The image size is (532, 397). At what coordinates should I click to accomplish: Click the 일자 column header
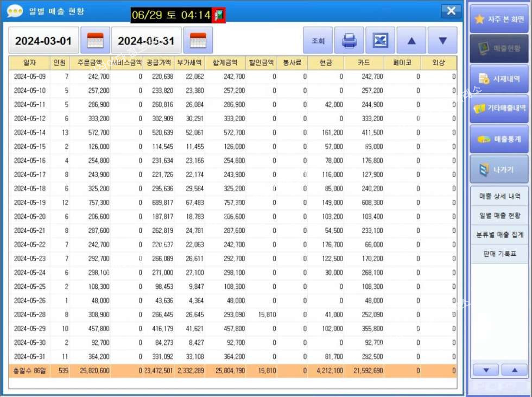tap(29, 62)
